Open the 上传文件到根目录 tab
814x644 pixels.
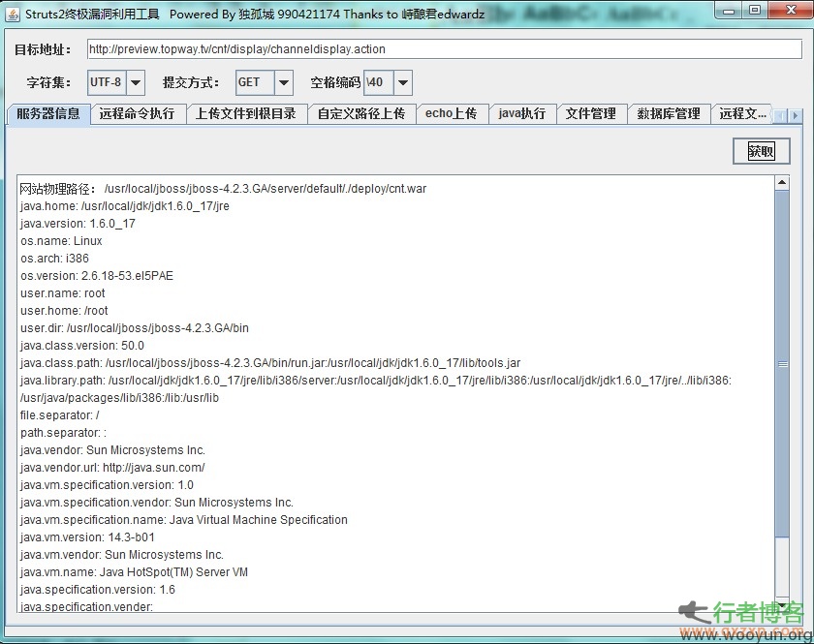(x=246, y=113)
